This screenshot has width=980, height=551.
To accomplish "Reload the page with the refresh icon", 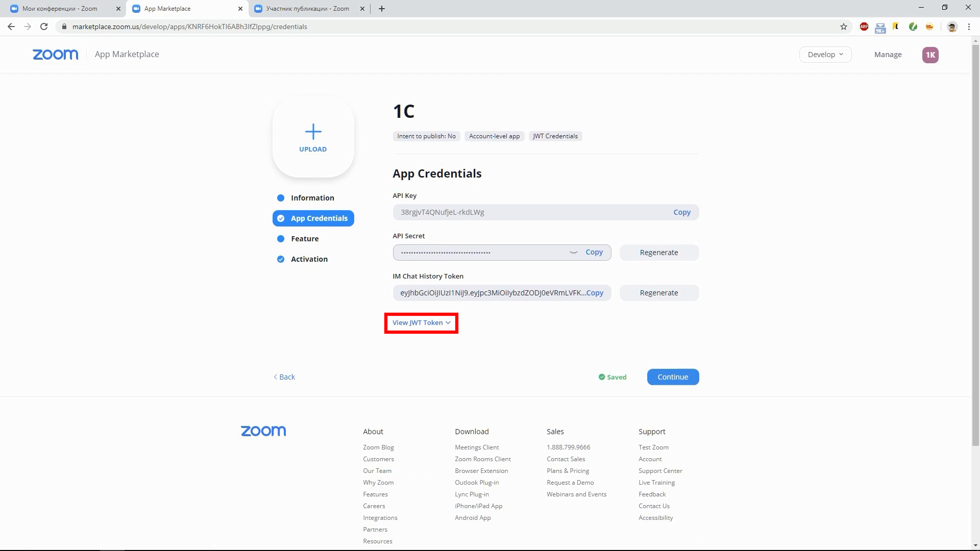I will pos(44,27).
